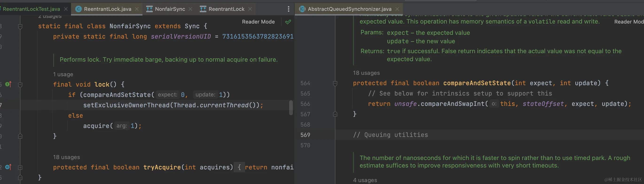Click the 'Performs lock' doc comment
This screenshot has width=644, height=184.
point(169,60)
